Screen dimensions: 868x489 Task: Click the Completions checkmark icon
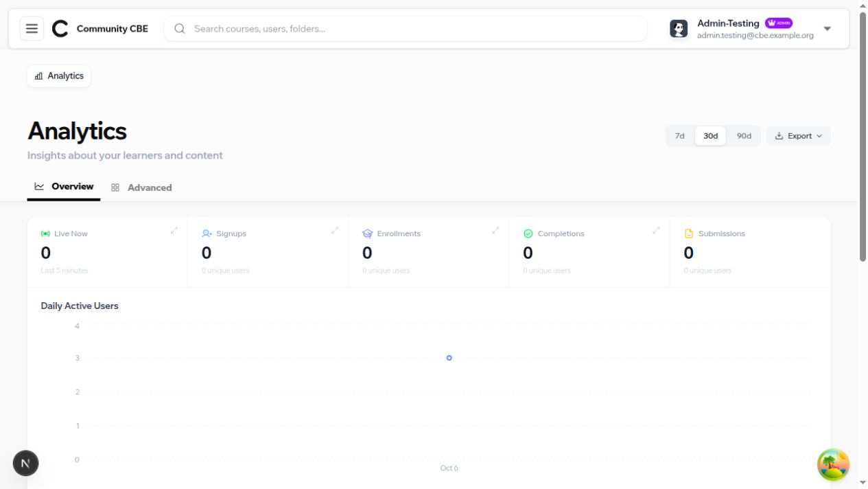528,234
